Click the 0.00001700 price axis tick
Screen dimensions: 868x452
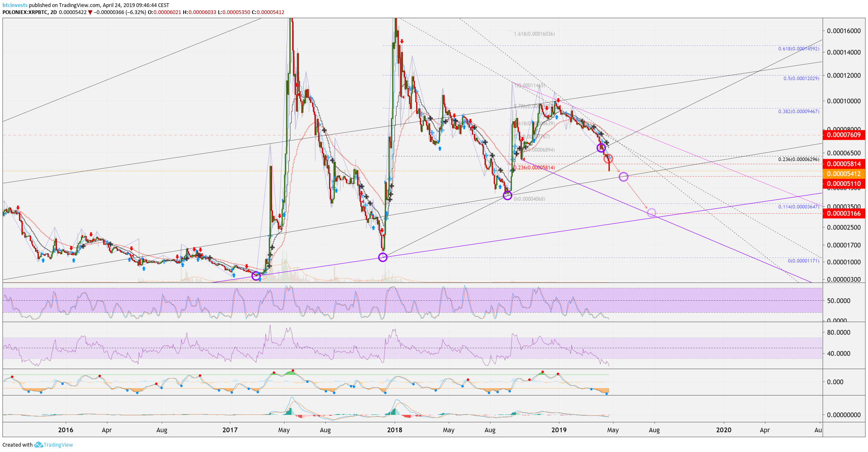[844, 245]
